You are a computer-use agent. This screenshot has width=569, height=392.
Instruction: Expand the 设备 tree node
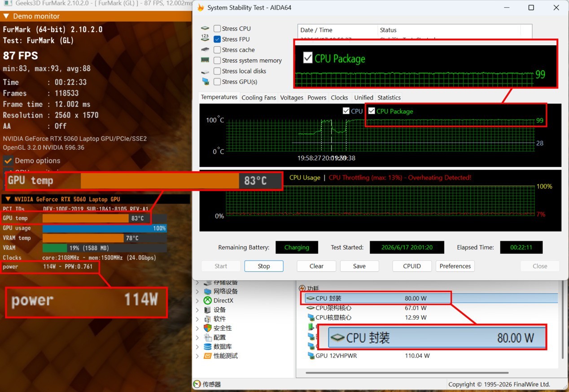pos(197,310)
